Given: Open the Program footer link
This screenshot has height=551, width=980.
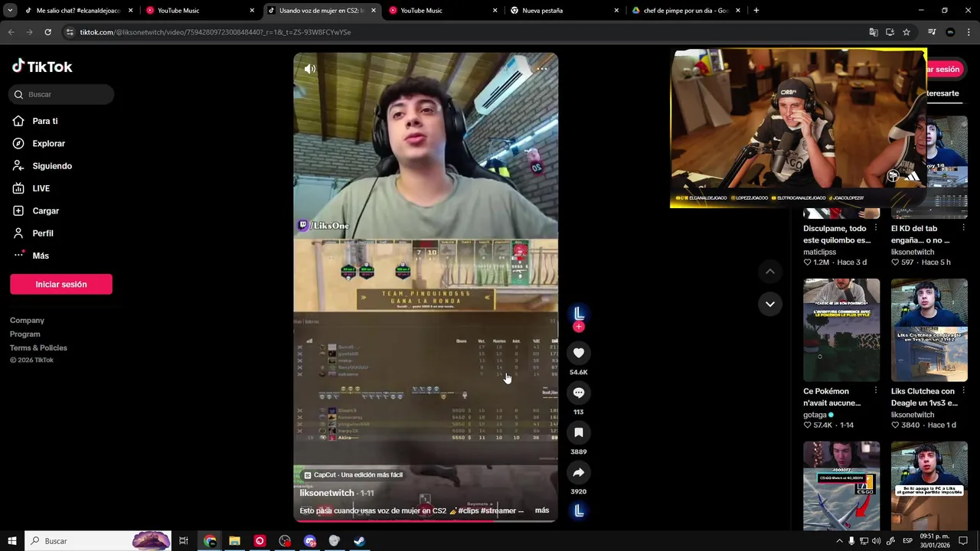Looking at the screenshot, I should tap(25, 334).
